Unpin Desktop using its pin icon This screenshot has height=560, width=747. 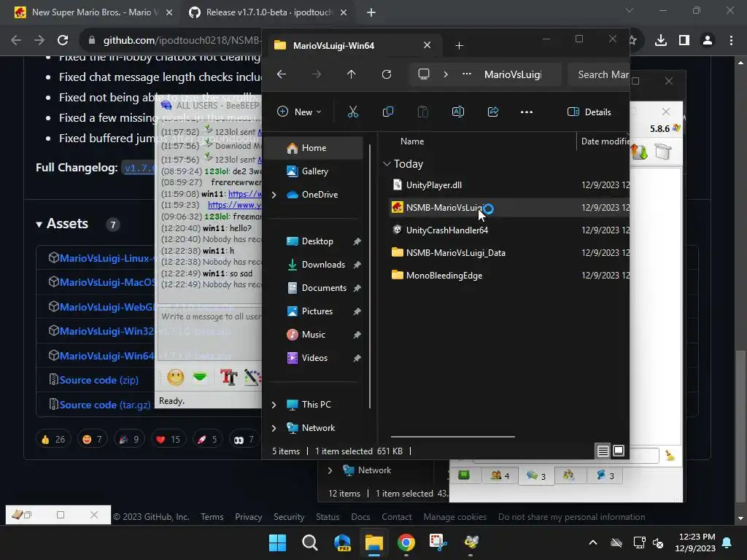357,241
